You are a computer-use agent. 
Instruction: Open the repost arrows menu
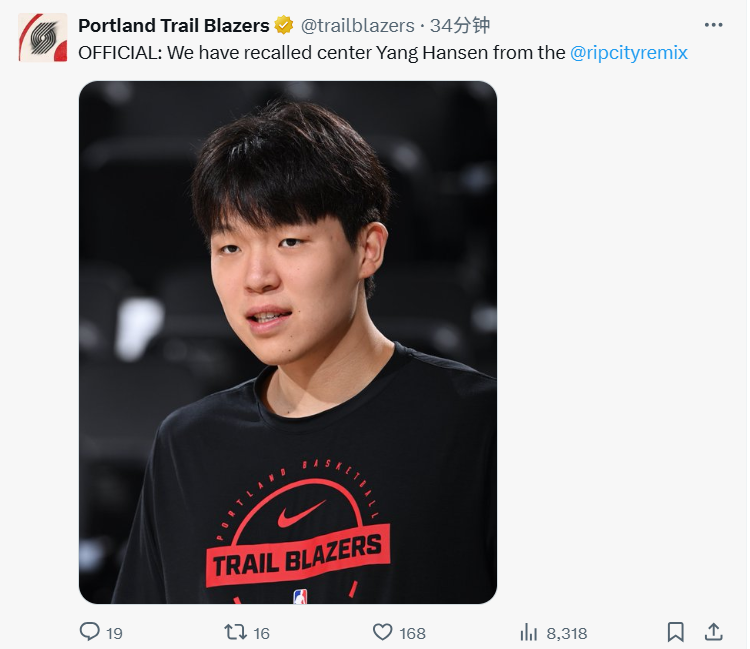coord(235,632)
